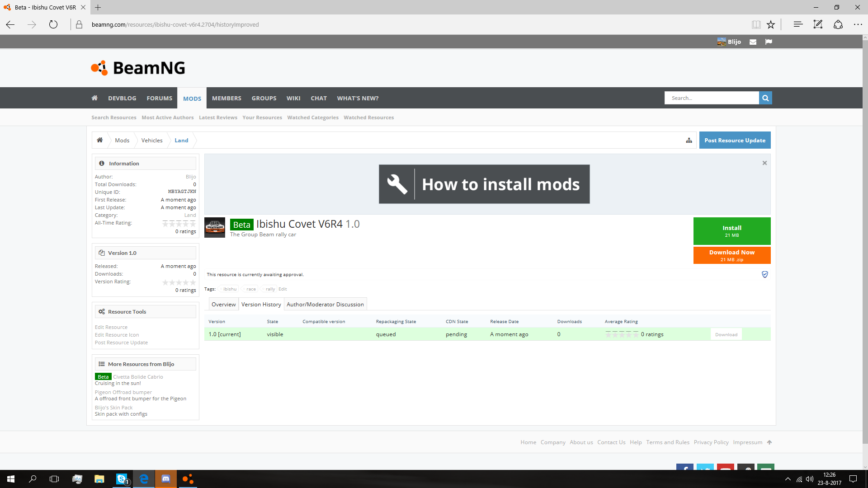Image resolution: width=868 pixels, height=488 pixels.
Task: Open Latest Reviews sub-navigation link
Action: (218, 117)
